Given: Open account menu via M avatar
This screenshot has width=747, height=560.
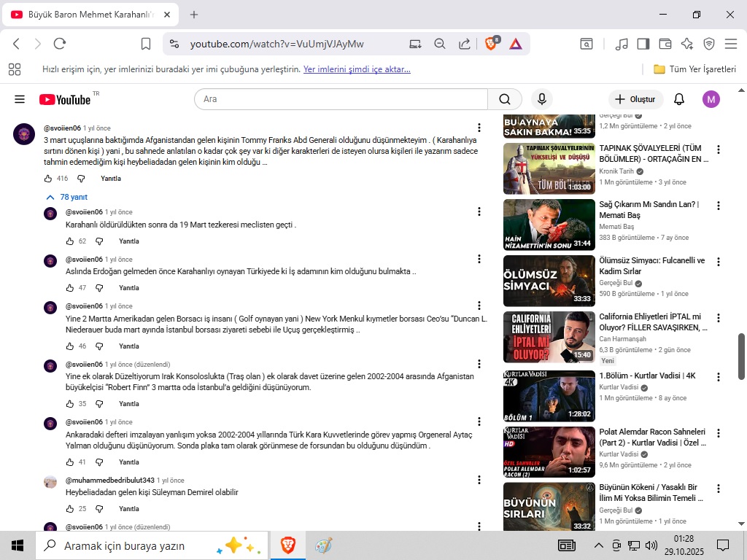Looking at the screenshot, I should (711, 99).
